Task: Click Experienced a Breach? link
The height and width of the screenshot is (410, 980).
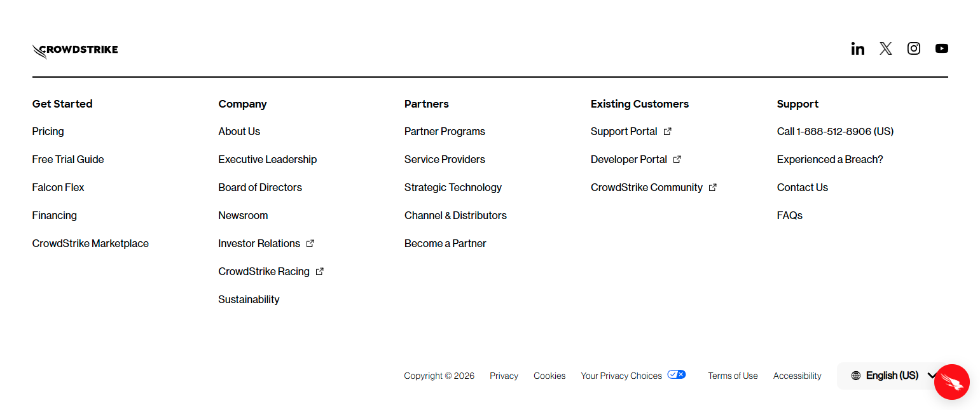Action: [x=830, y=159]
